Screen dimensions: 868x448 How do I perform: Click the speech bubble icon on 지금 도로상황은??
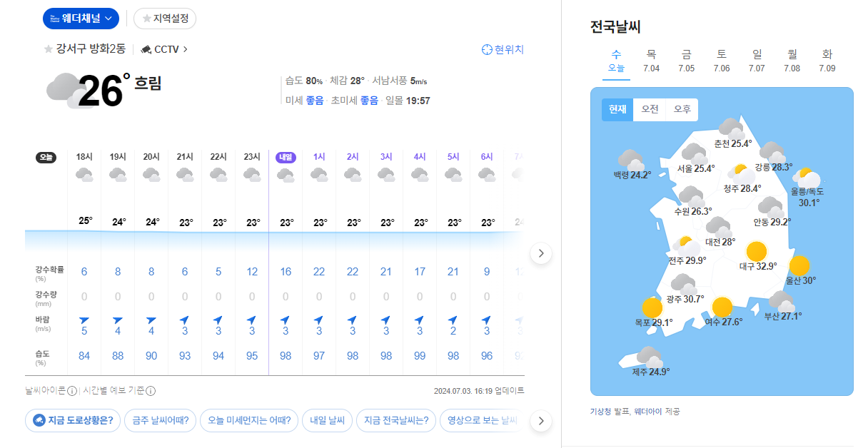(x=38, y=421)
